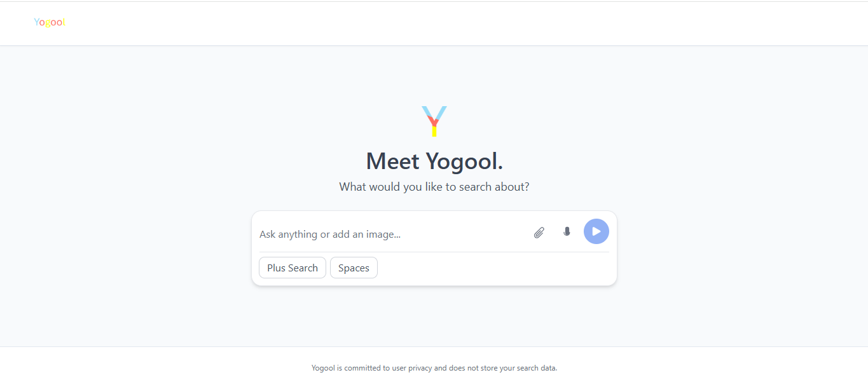
Task: Click the 'Meet Yogool.' heading
Action: click(x=434, y=161)
